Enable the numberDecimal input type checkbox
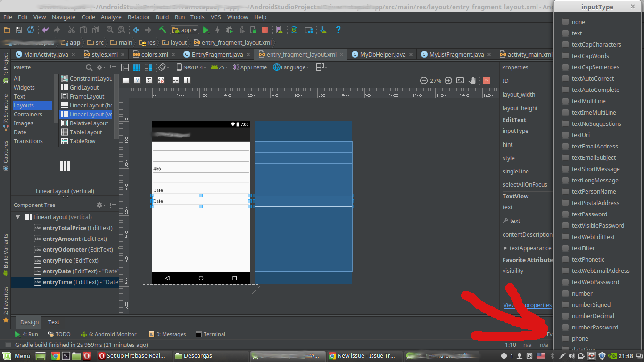The height and width of the screenshot is (362, 644). 565,316
